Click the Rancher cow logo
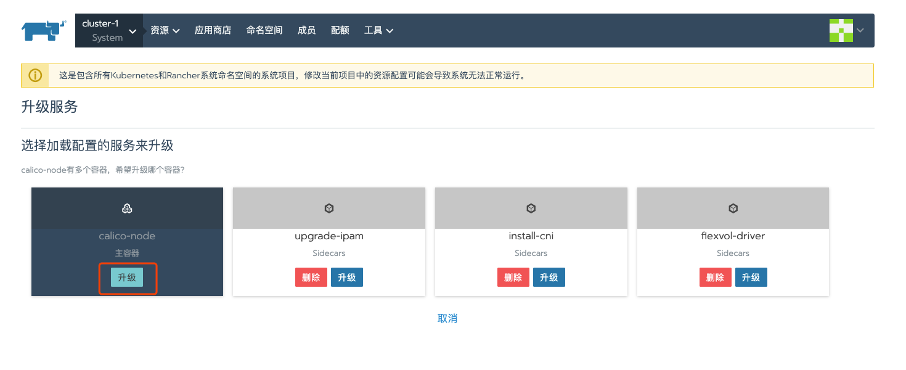The width and height of the screenshot is (906, 370). [x=44, y=31]
